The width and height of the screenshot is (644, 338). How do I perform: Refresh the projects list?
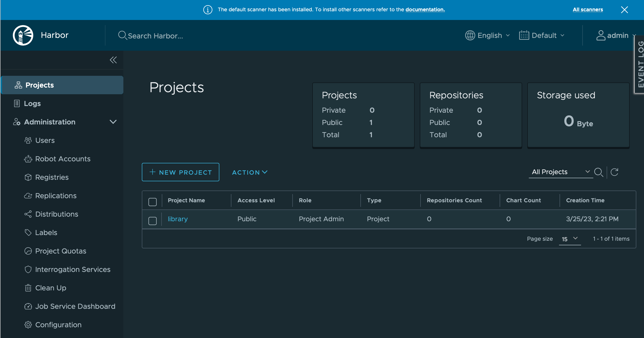pos(615,172)
